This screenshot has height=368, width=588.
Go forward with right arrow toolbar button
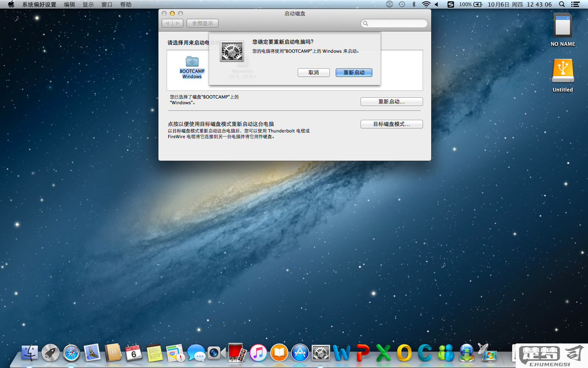[x=178, y=23]
